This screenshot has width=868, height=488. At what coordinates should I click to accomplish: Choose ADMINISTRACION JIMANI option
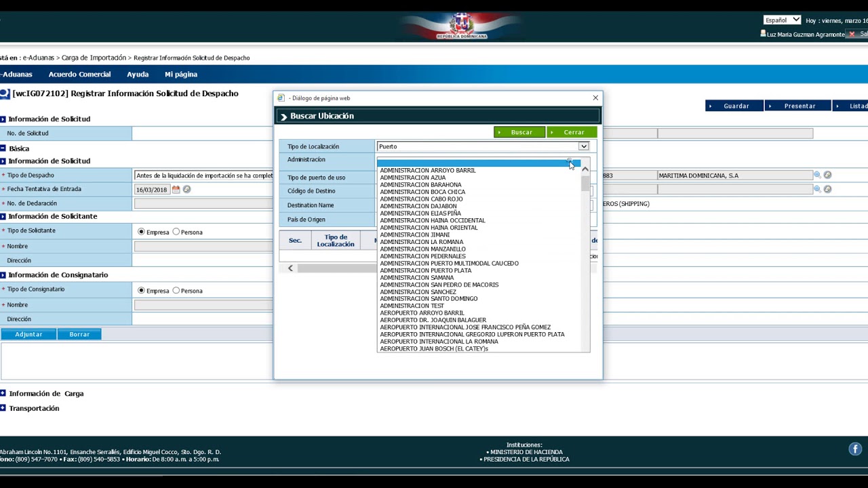click(x=415, y=235)
